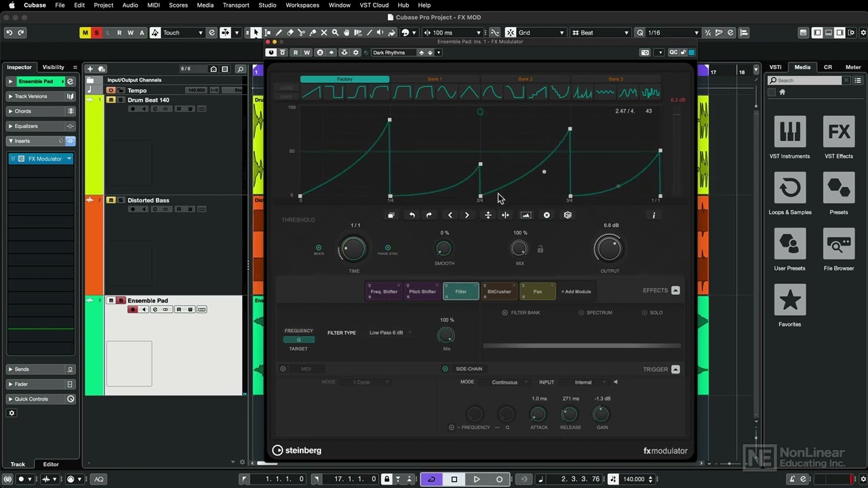Select the Pitch Shifter effect module

[x=422, y=291]
